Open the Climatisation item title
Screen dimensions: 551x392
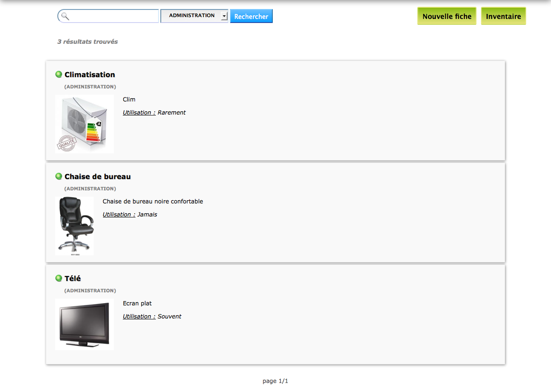click(x=90, y=74)
